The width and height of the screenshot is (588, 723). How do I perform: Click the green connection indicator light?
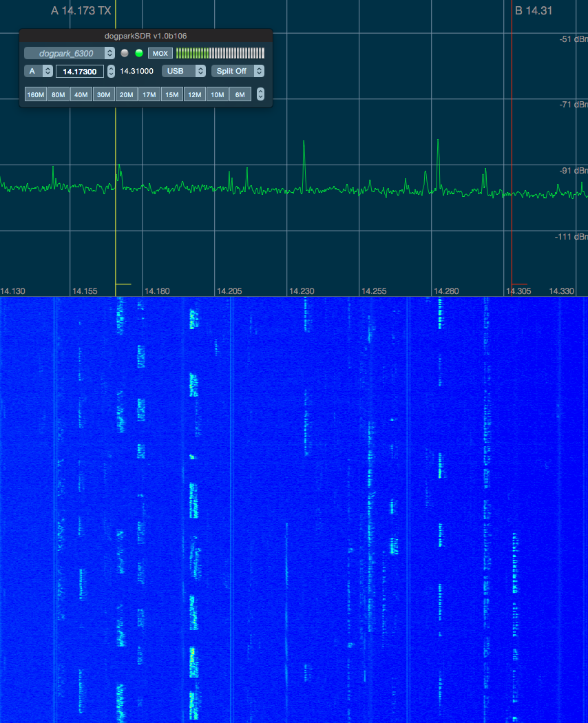pos(139,53)
